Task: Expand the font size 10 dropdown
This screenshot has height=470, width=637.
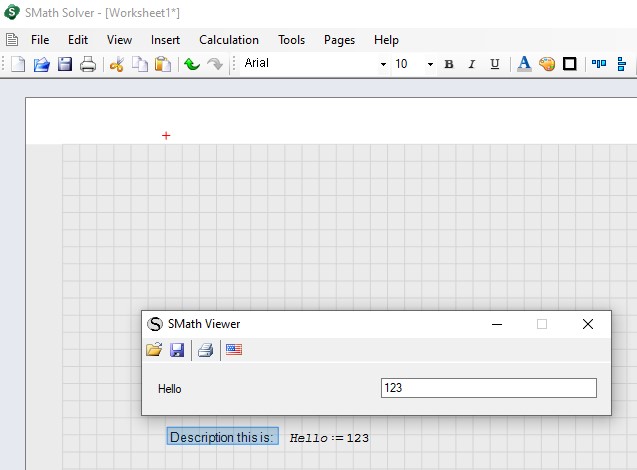Action: click(x=430, y=64)
